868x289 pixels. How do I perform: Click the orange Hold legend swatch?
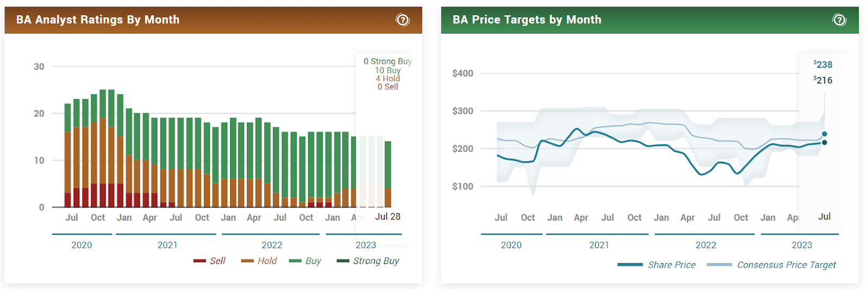tap(247, 261)
